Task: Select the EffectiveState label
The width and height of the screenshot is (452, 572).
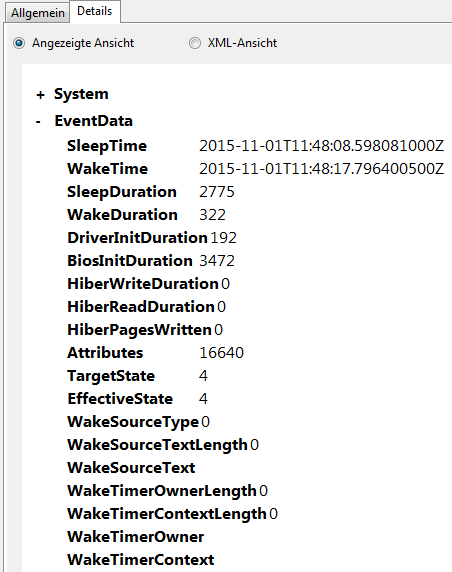Action: 120,399
